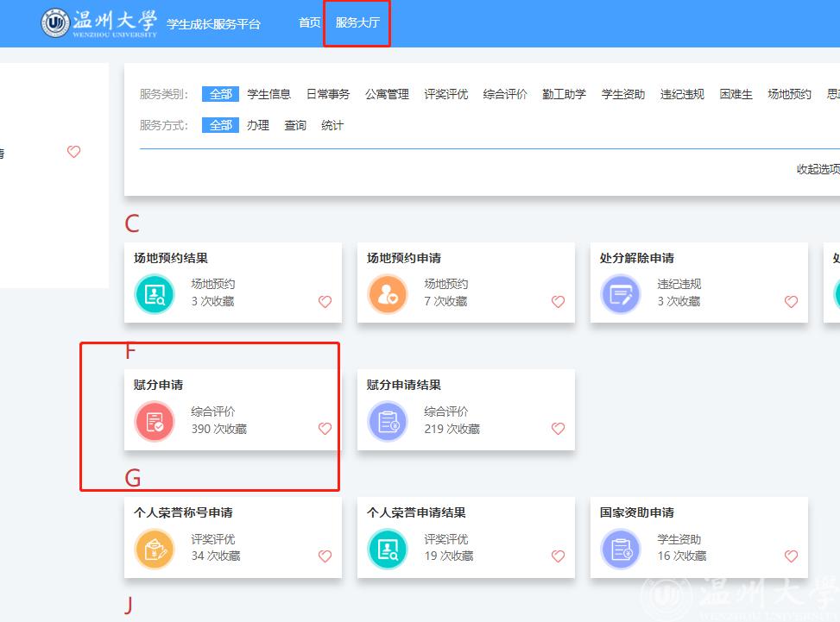Click the 处分解除申请 purple service icon
Image resolution: width=840 pixels, height=622 pixels.
tap(621, 294)
